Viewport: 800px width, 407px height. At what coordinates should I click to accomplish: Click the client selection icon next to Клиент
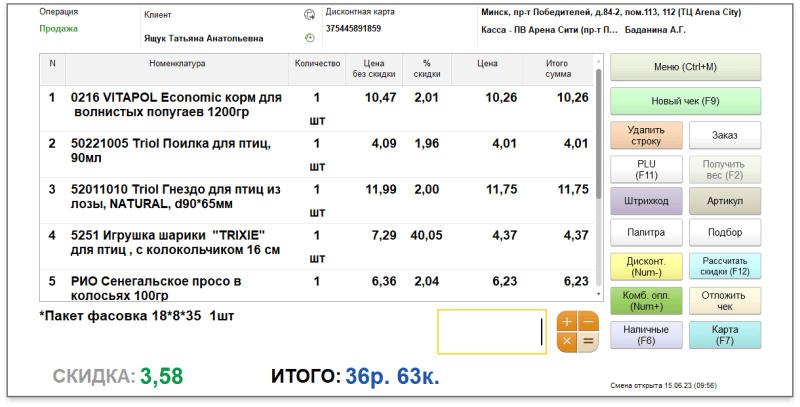click(x=309, y=15)
